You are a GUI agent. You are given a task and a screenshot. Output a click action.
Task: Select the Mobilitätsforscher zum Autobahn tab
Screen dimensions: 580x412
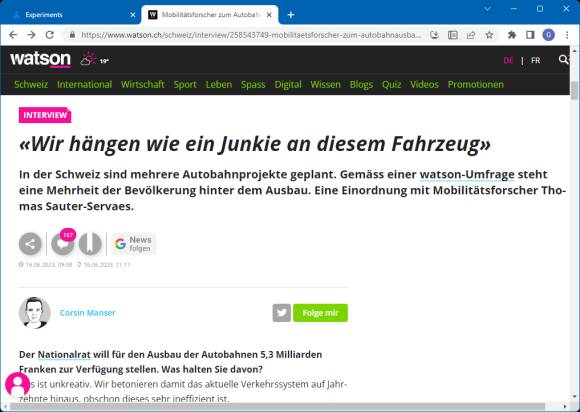click(210, 15)
